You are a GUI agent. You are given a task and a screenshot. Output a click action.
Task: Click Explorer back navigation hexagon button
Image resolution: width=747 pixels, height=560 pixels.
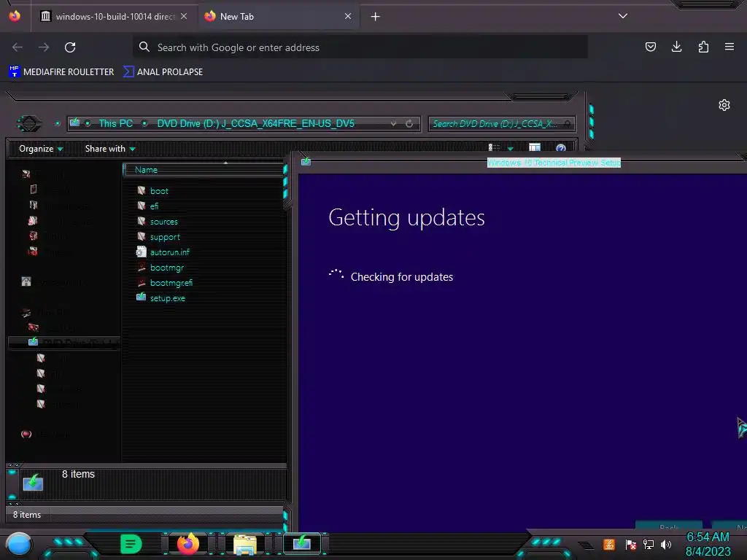[29, 124]
